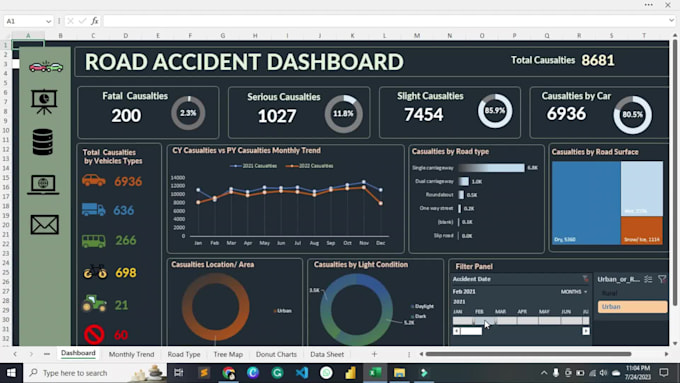
Task: Open the MONTHS time level dropdown
Action: (x=574, y=291)
